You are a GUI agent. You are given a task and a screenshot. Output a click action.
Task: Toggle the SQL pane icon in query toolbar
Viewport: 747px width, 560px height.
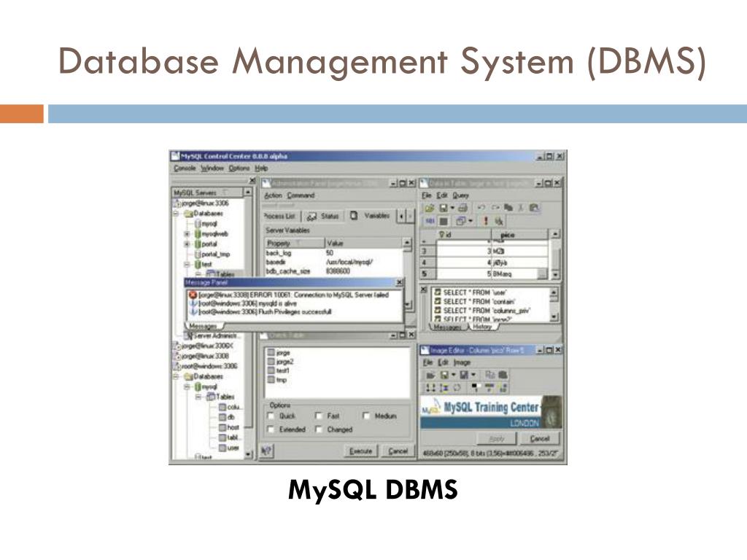tap(429, 221)
